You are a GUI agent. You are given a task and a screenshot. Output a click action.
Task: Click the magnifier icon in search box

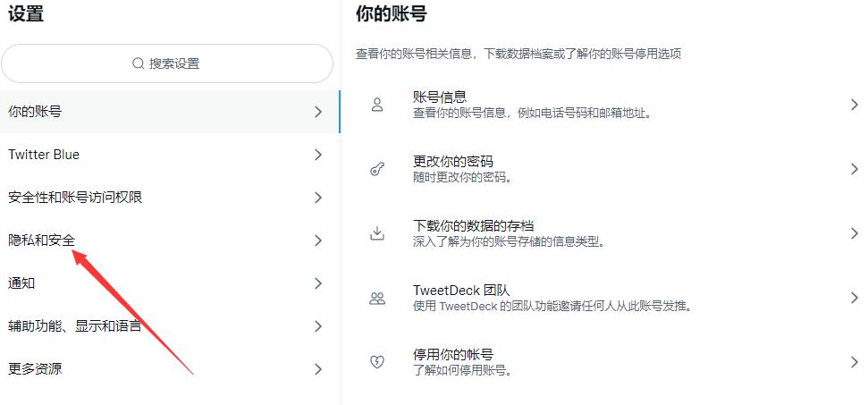tap(139, 63)
